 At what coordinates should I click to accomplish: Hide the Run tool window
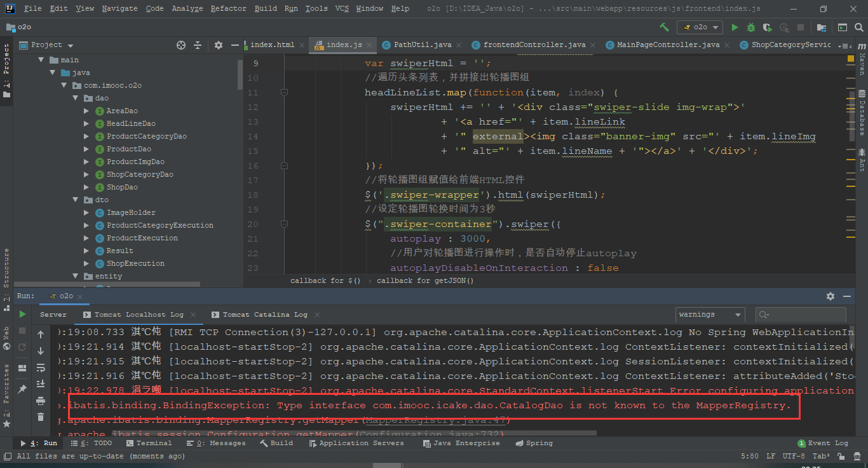(847, 296)
